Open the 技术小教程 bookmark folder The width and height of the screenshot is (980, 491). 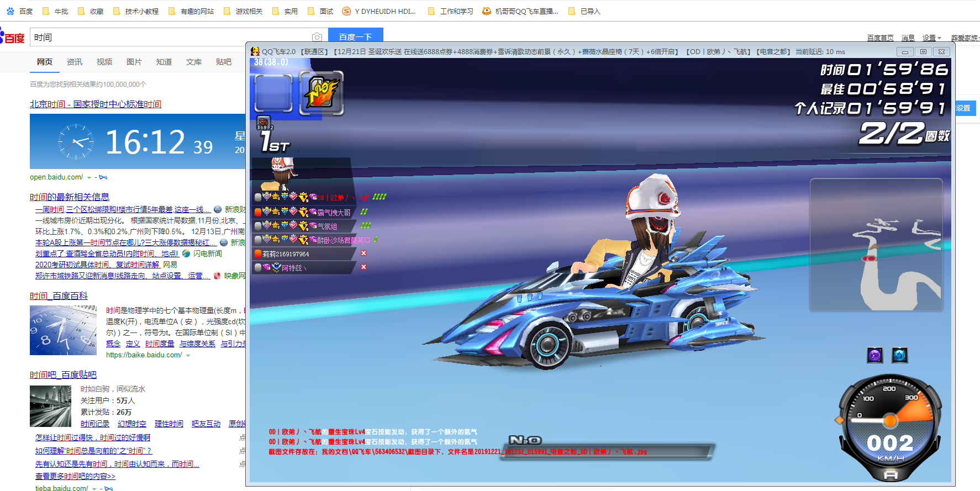(136, 11)
